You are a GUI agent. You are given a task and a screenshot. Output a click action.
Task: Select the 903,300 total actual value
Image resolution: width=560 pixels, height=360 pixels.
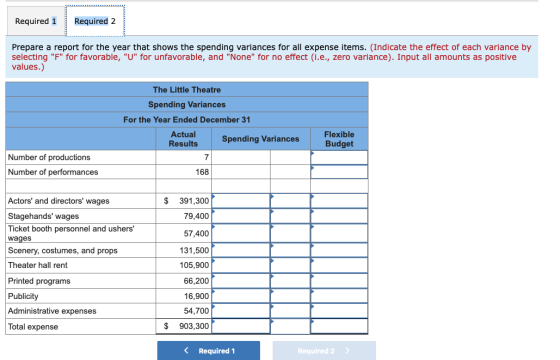click(x=194, y=326)
